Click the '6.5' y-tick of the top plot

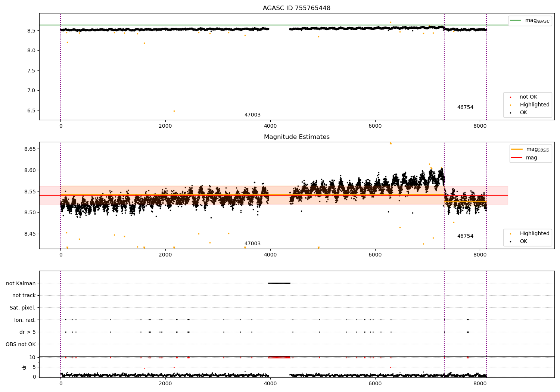click(x=31, y=111)
